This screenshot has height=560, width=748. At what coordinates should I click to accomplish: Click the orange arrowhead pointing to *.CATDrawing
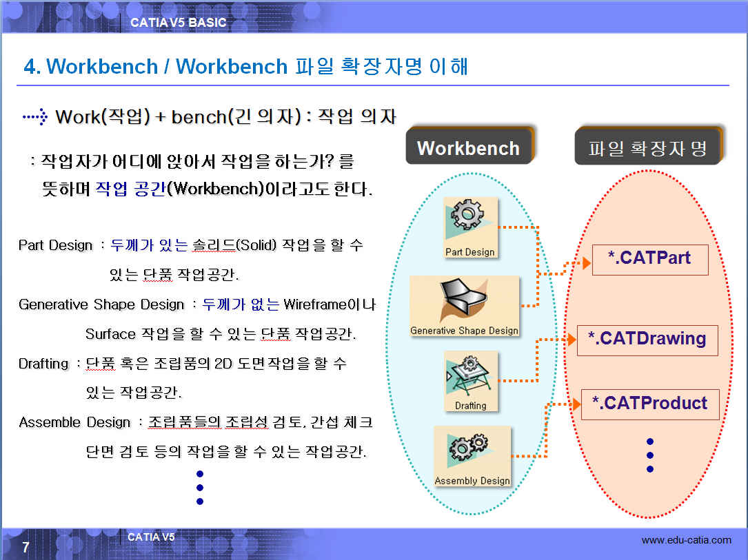(571, 339)
